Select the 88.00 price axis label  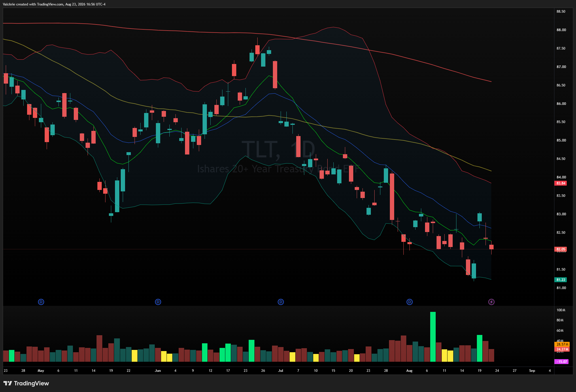(561, 30)
